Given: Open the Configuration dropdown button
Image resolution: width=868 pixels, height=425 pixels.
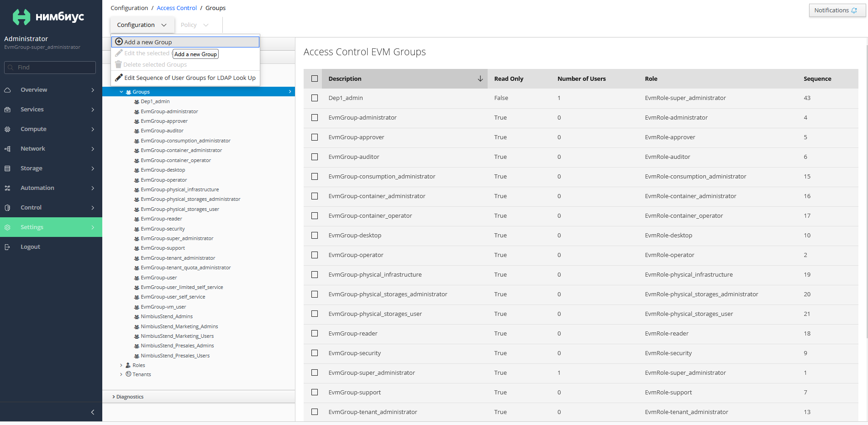Looking at the screenshot, I should (x=142, y=25).
